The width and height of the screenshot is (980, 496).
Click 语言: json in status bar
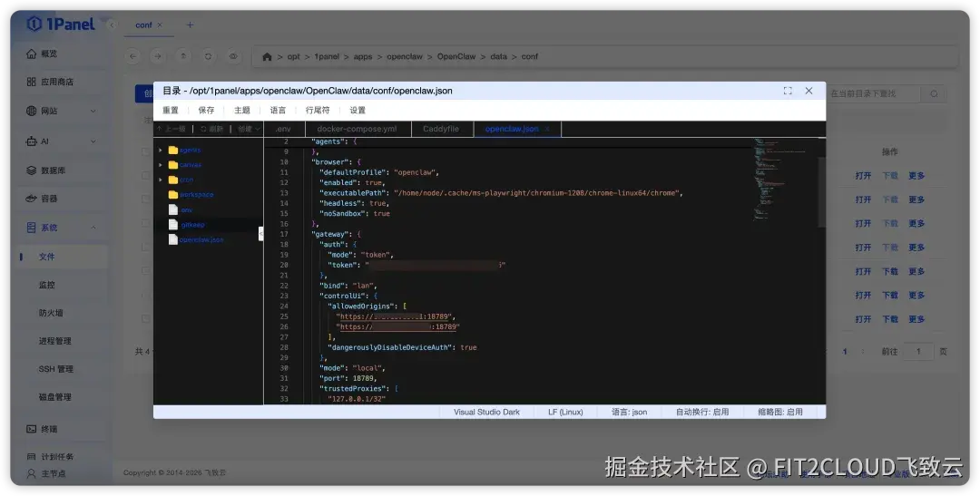tap(630, 413)
